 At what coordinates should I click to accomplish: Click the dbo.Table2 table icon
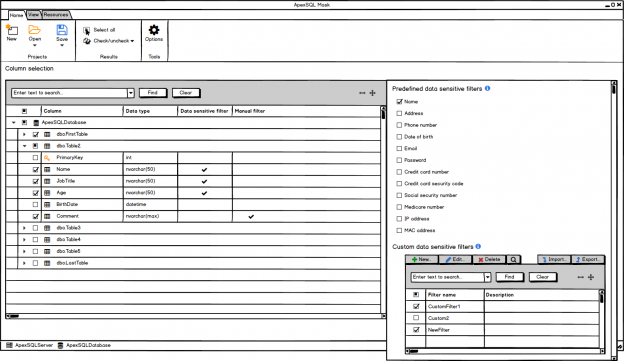tap(47, 146)
